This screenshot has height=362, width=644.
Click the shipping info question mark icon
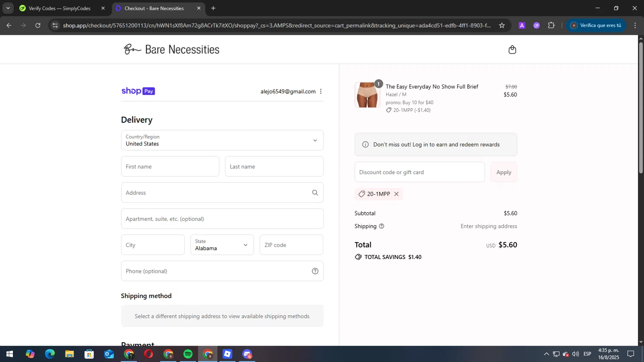(382, 226)
